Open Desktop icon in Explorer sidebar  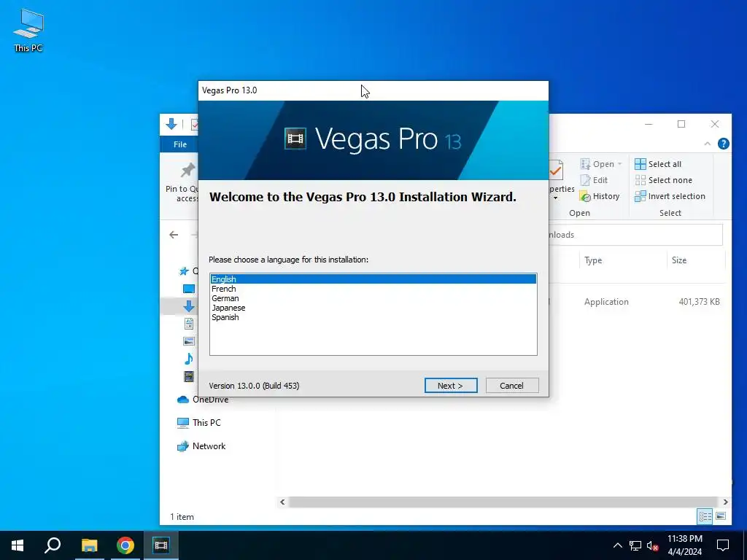pos(189,289)
